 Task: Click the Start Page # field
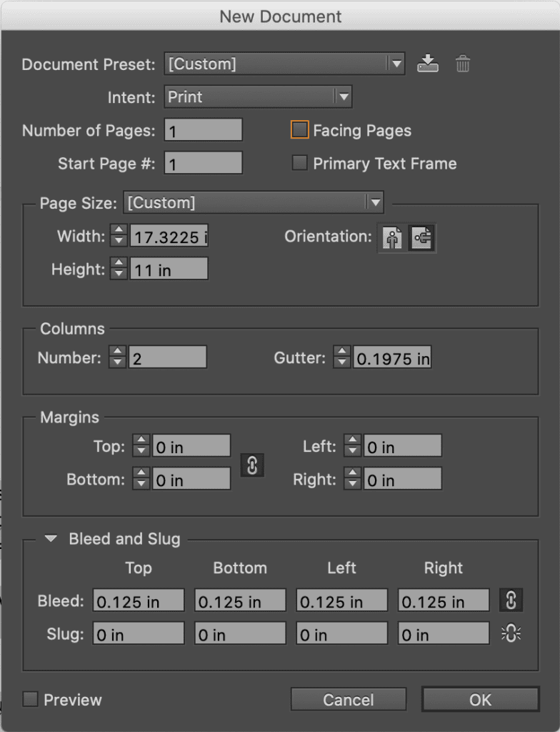(x=203, y=163)
